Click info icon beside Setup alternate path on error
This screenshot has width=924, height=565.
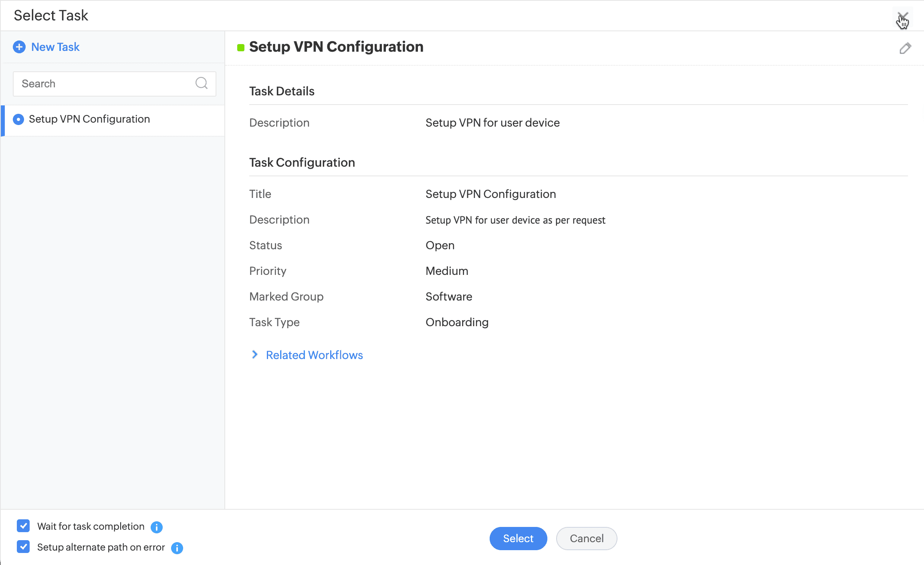pyautogui.click(x=177, y=548)
